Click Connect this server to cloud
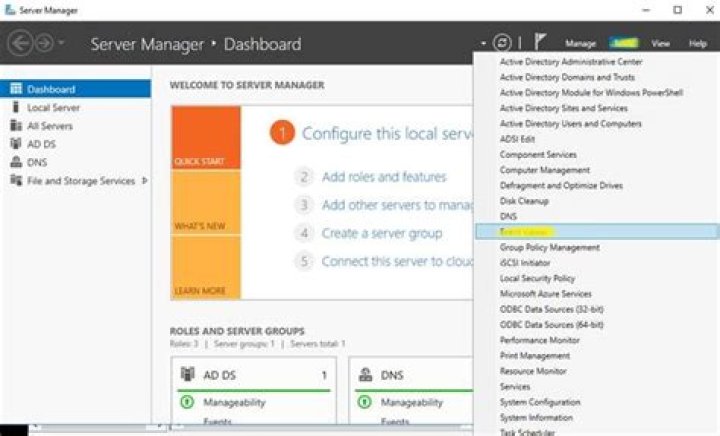 (x=397, y=261)
